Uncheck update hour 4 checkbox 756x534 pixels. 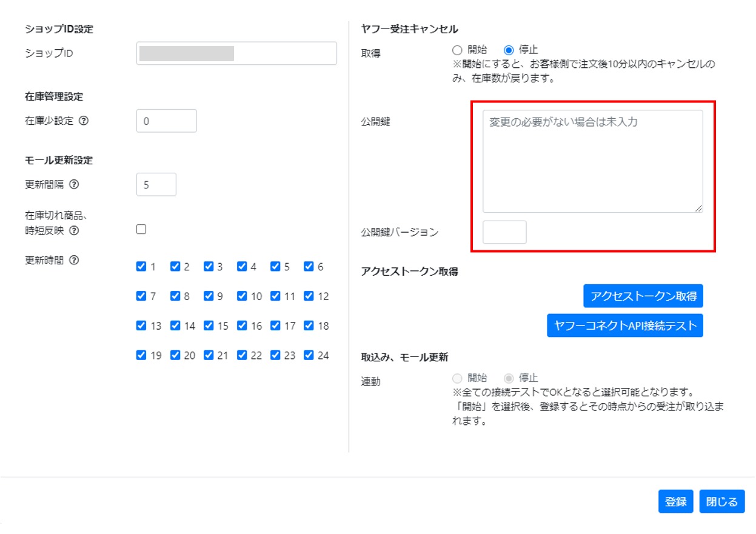coord(242,266)
